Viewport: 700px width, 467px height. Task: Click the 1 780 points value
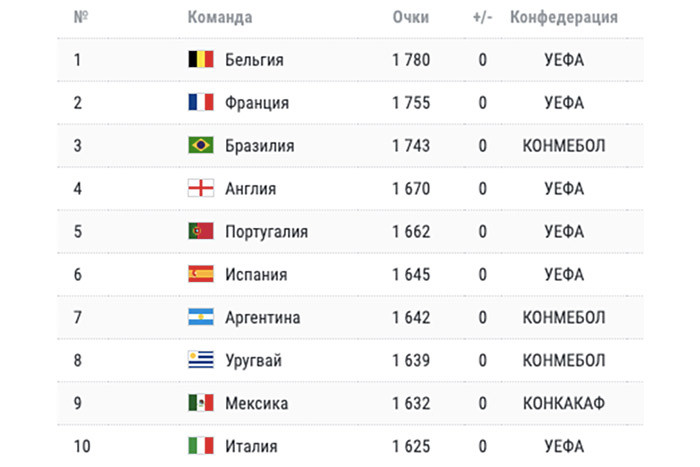coord(411,60)
